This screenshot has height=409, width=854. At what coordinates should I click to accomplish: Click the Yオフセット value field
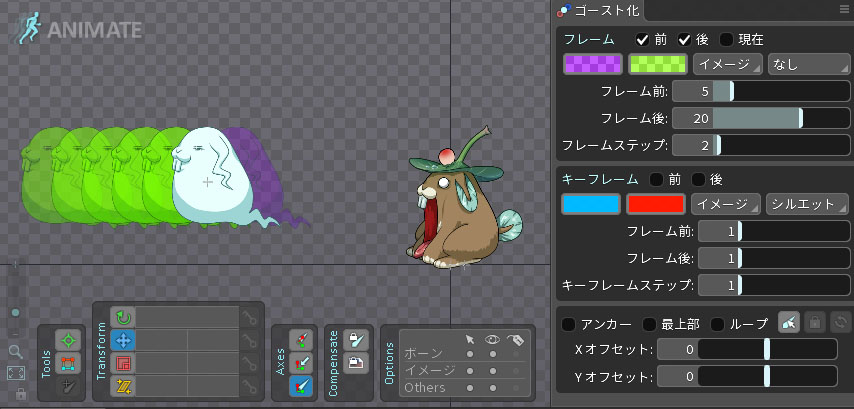(678, 376)
